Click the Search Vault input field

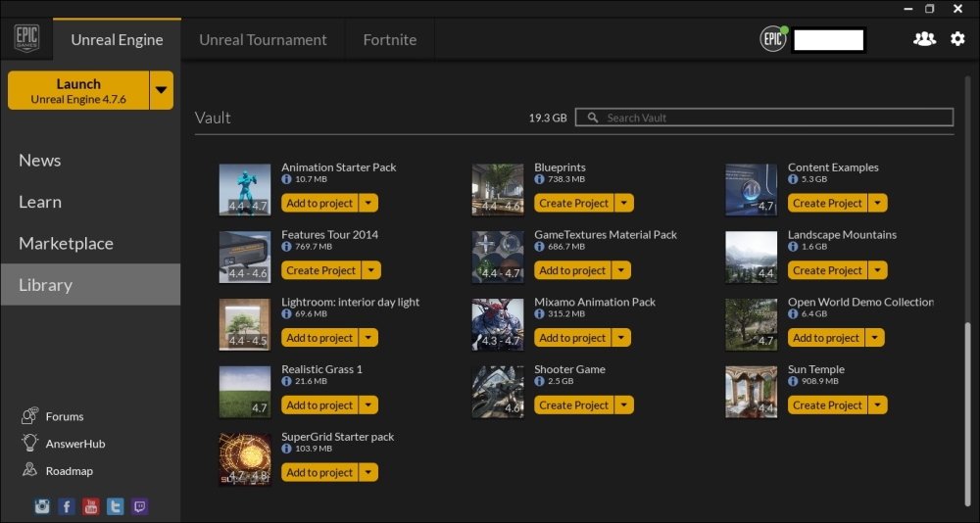(x=764, y=118)
